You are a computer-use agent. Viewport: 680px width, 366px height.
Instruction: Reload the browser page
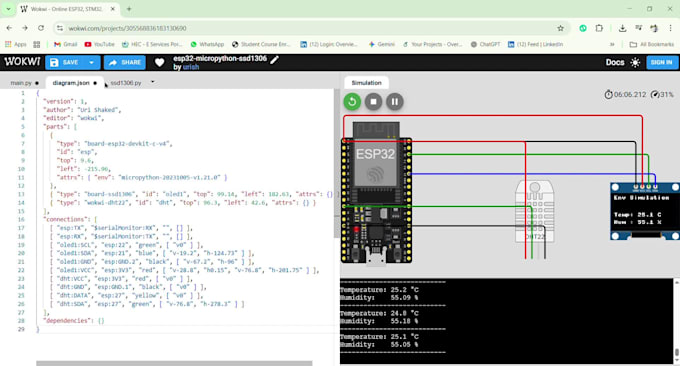click(41, 28)
